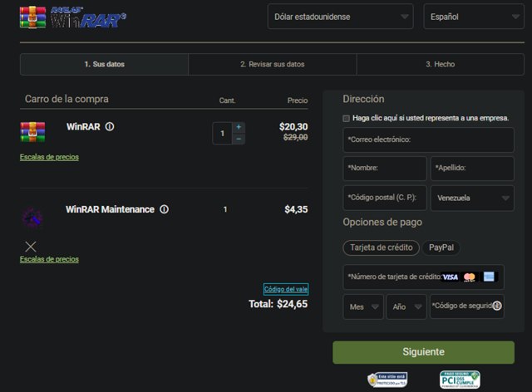Click the WinRAR quantity field
This screenshot has height=392, width=532.
222,133
